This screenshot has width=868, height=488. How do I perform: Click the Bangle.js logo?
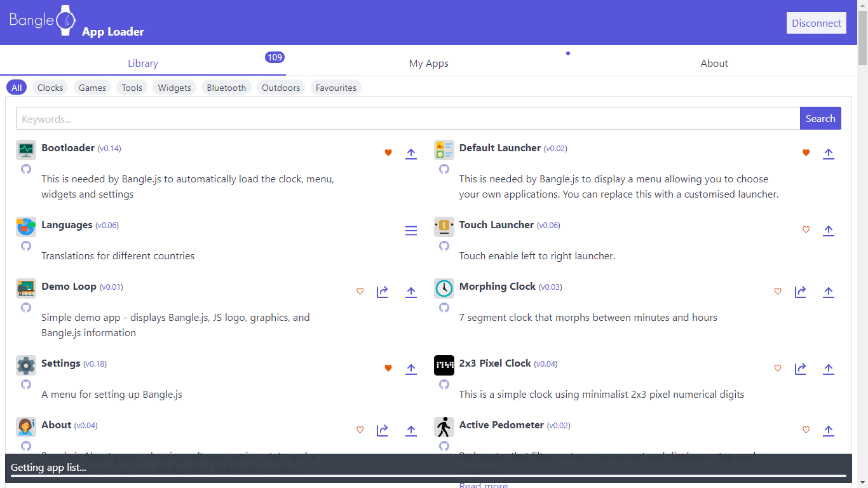pos(43,20)
